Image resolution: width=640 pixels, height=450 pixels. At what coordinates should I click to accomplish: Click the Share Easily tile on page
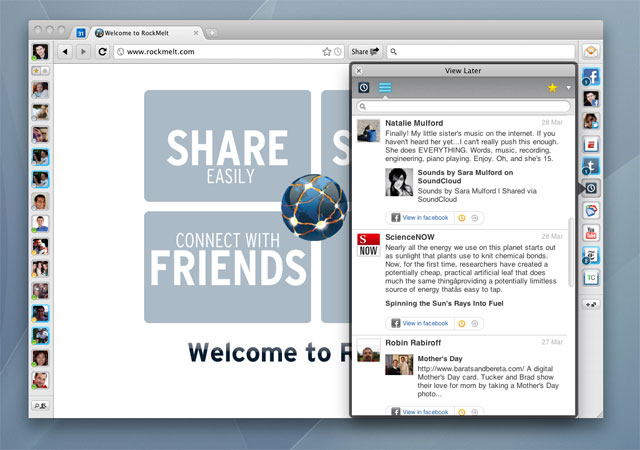pyautogui.click(x=227, y=146)
